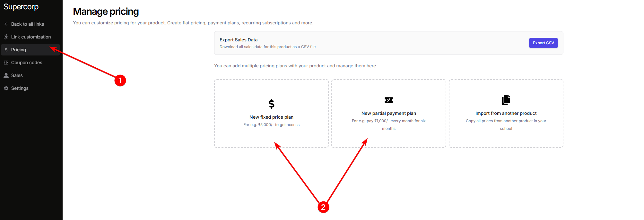
Task: Create a New fixed price plan
Action: point(272,117)
